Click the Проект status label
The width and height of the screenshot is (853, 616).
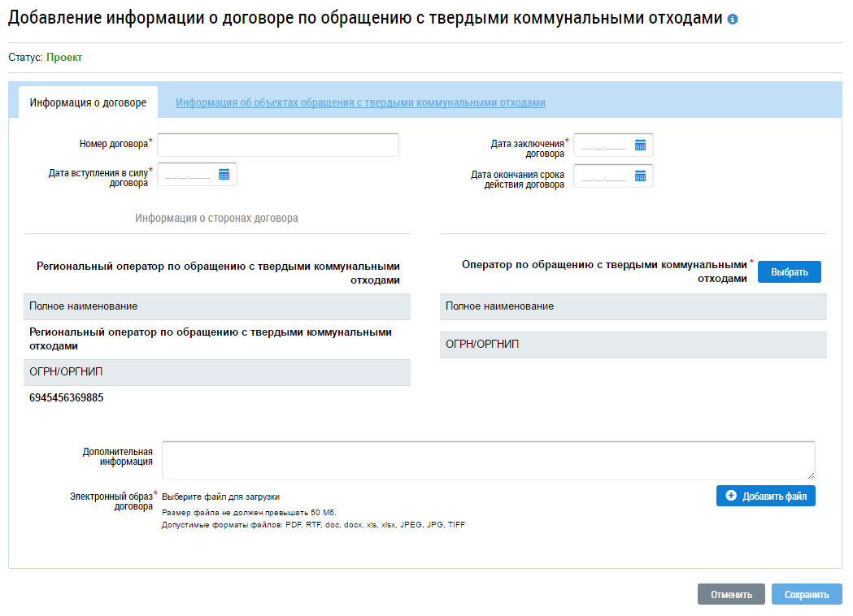(64, 58)
